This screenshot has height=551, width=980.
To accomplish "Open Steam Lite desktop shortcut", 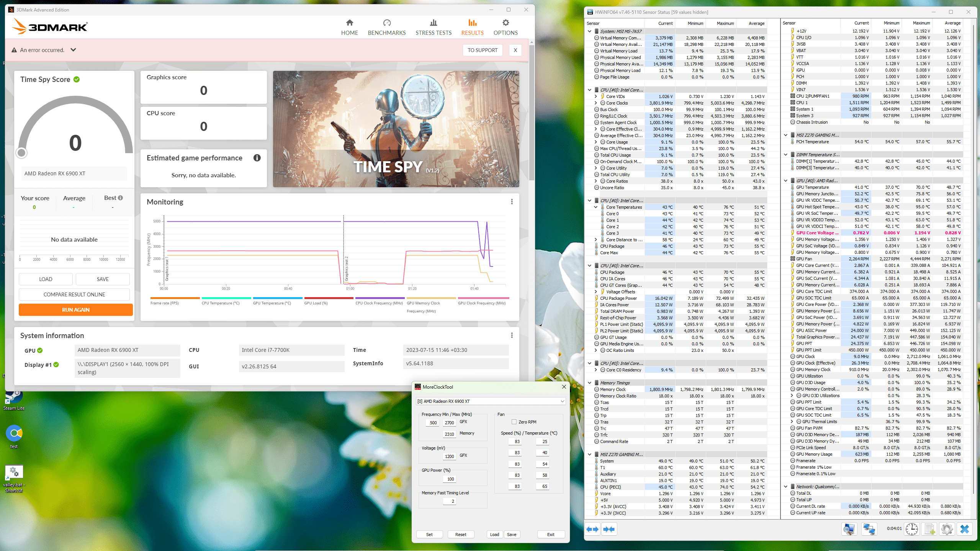I will pyautogui.click(x=14, y=400).
